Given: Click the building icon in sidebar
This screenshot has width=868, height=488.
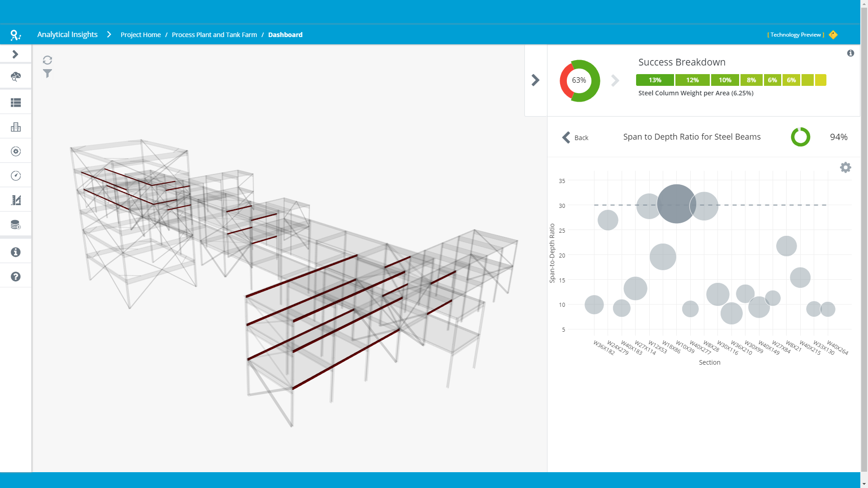Looking at the screenshot, I should [16, 127].
